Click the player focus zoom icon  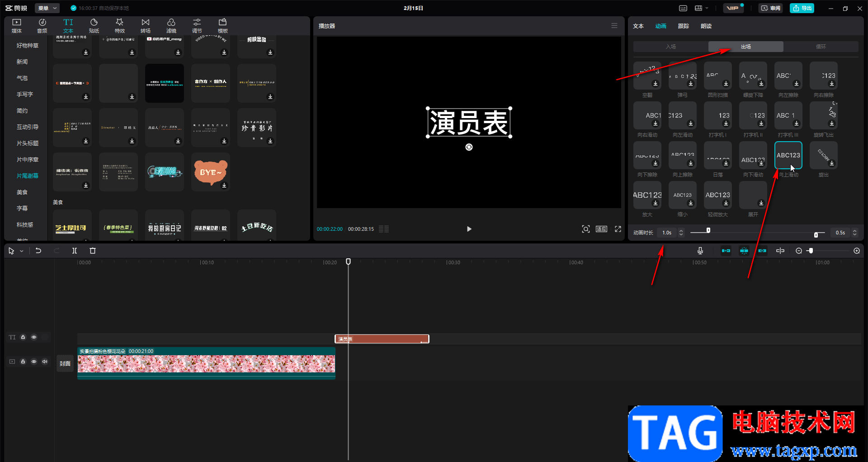tap(586, 229)
